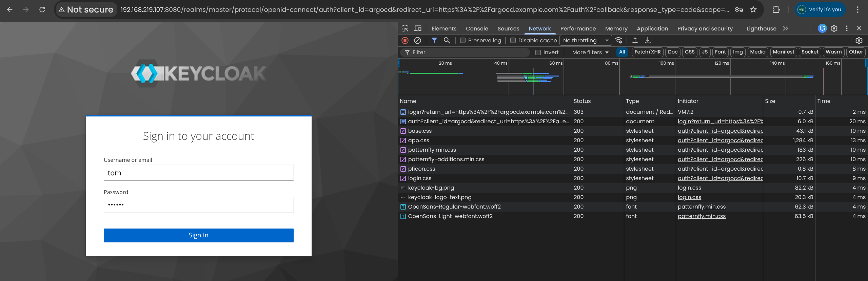Click the Sign In button
The width and height of the screenshot is (868, 281).
tap(198, 235)
